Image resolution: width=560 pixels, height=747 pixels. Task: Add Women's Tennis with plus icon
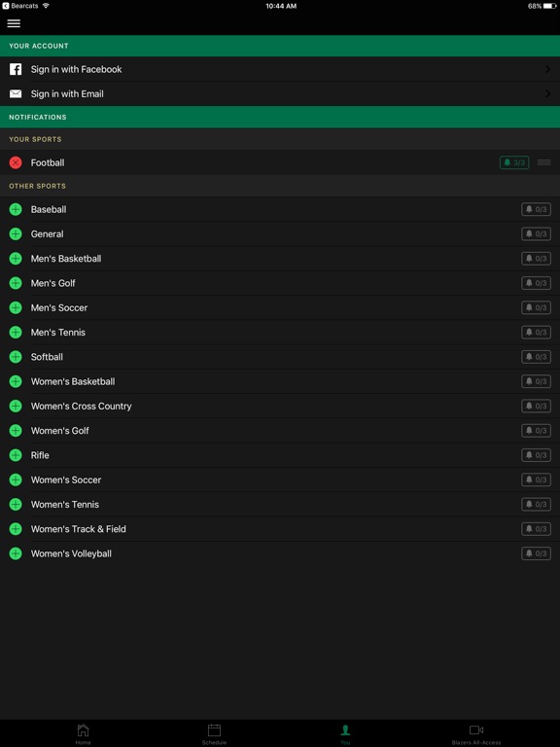click(x=16, y=505)
